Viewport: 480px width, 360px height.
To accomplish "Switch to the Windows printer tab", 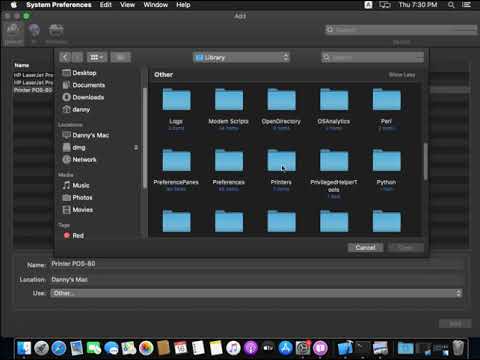I will point(56,34).
